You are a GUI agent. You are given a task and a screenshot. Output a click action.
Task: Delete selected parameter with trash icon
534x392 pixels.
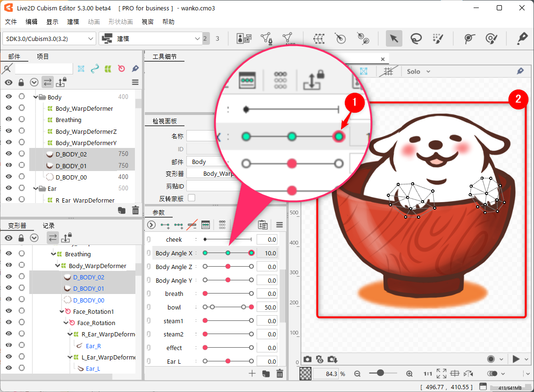coord(280,374)
